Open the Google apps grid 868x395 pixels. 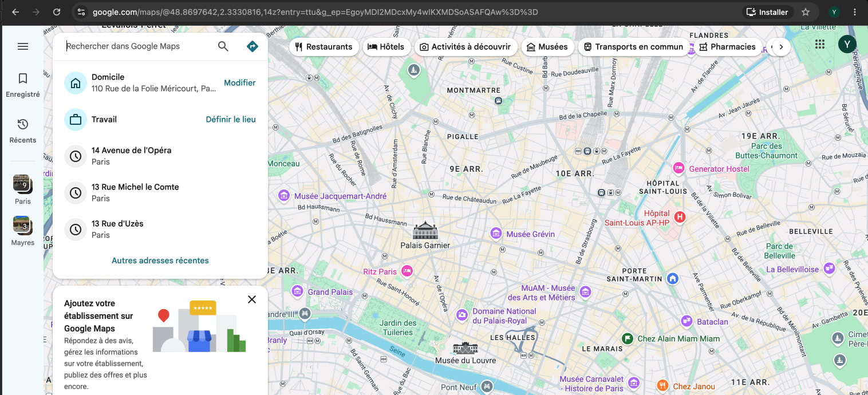point(820,44)
